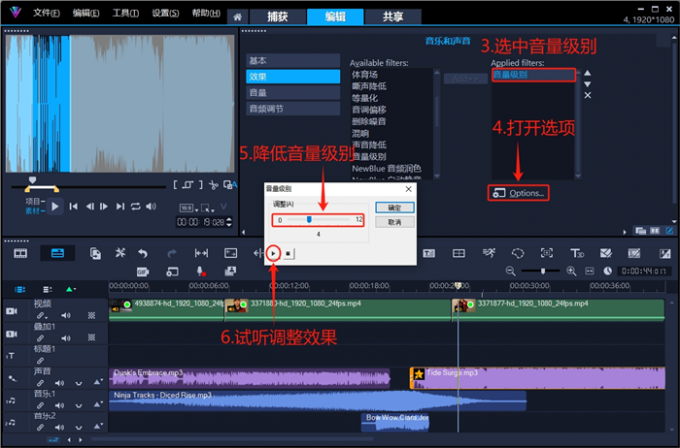This screenshot has width=680, height=448.
Task: Open the split-screen template creator
Action: pos(459,253)
